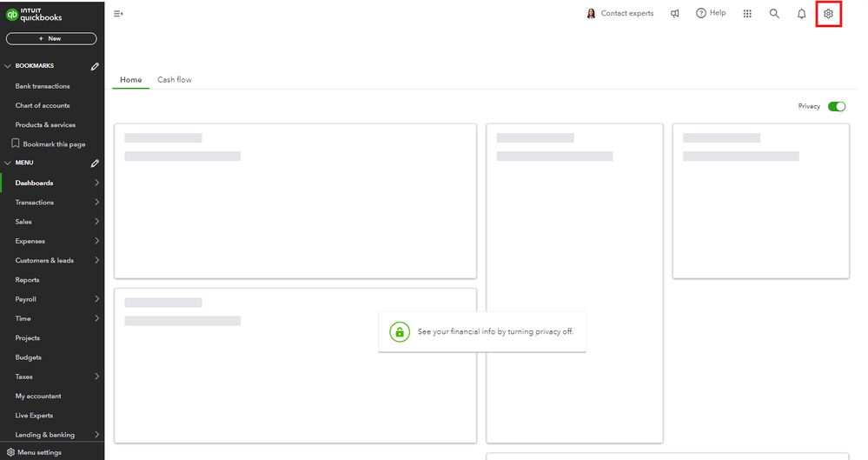Click the Taxes menu label
The width and height of the screenshot is (868, 460).
tap(23, 377)
